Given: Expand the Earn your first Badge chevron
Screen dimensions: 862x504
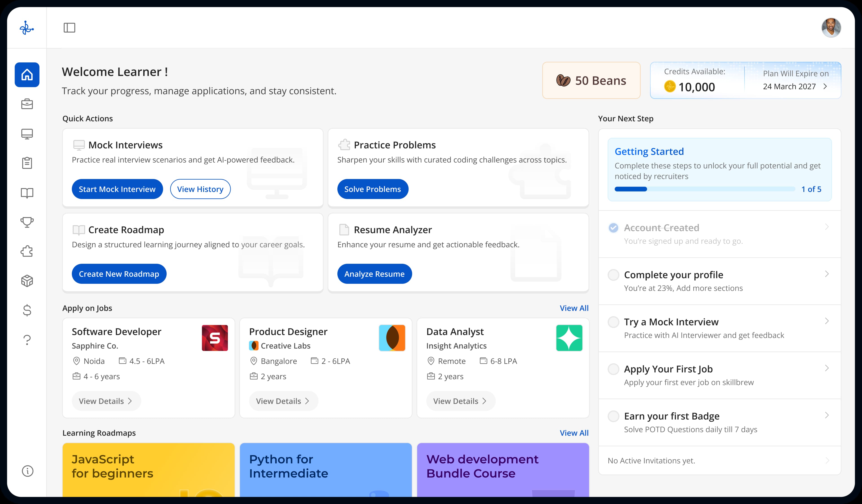Looking at the screenshot, I should (x=827, y=415).
